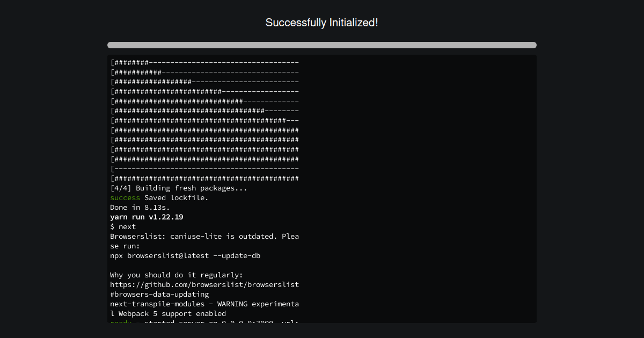Select the Building fresh packages line
Screen dimensions: 644x338
[x=177, y=188]
